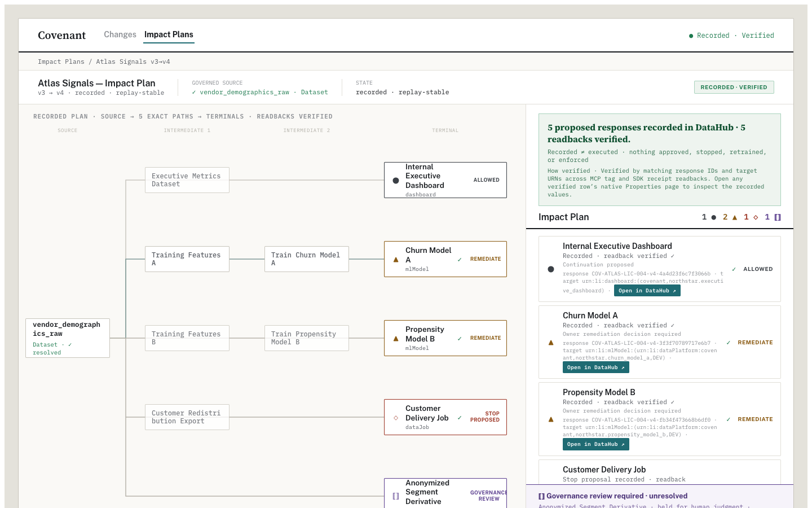Click the verified check on Customer Delivery Job node
The height and width of the screenshot is (508, 812).
pos(460,418)
